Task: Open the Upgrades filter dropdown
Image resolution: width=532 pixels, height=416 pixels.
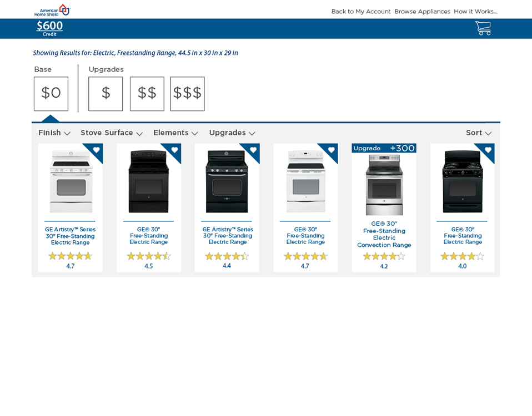Action: [x=232, y=133]
